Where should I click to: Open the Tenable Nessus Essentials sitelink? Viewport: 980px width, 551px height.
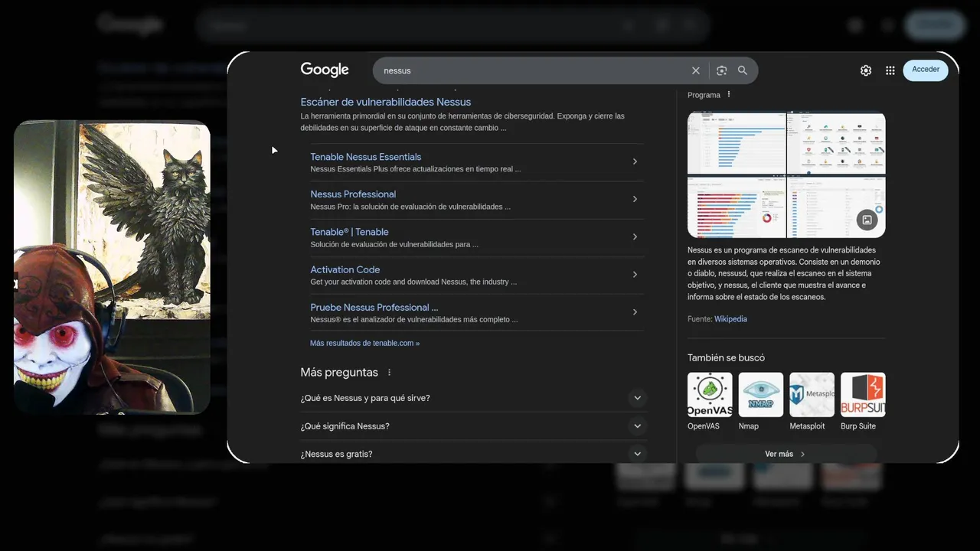tap(366, 157)
